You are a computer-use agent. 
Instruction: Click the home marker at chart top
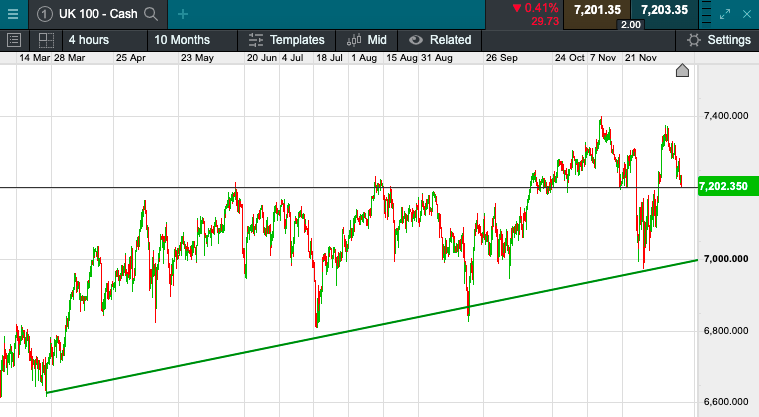(x=682, y=71)
